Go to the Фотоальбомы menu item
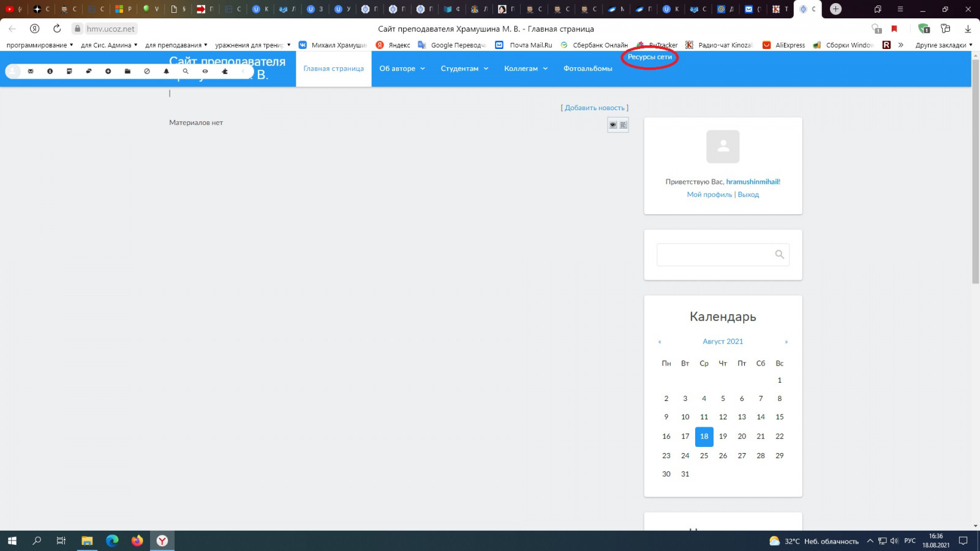The width and height of the screenshot is (980, 551). (x=587, y=69)
